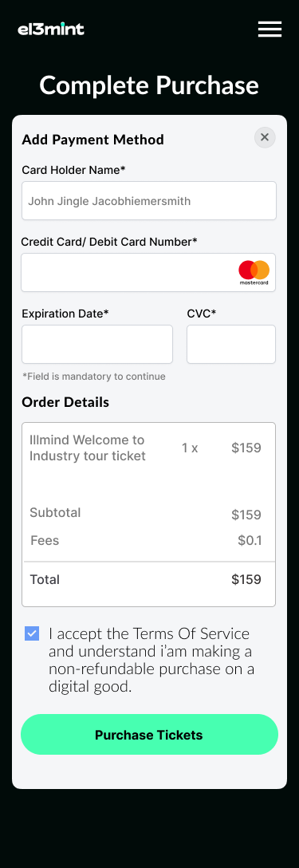Focus the Expiration Date field
This screenshot has height=868, width=299.
tap(97, 345)
